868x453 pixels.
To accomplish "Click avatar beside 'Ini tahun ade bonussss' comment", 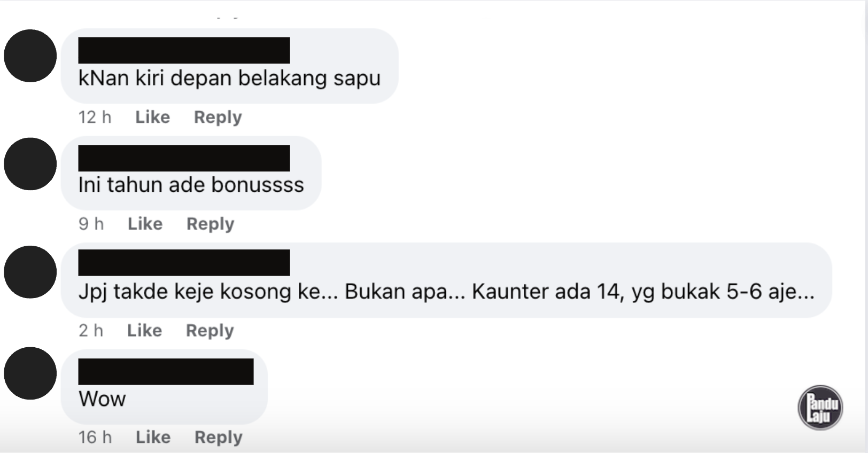I will 30,164.
